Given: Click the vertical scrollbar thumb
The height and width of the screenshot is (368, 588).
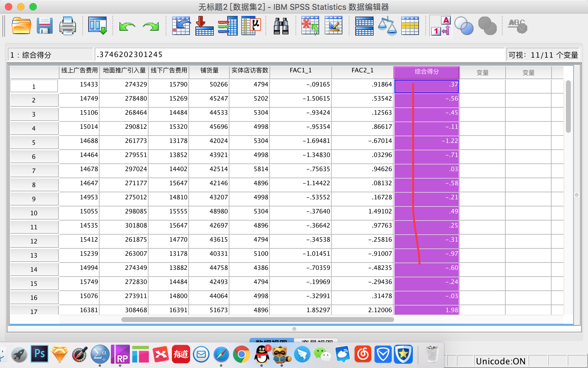Looking at the screenshot, I should [x=568, y=106].
